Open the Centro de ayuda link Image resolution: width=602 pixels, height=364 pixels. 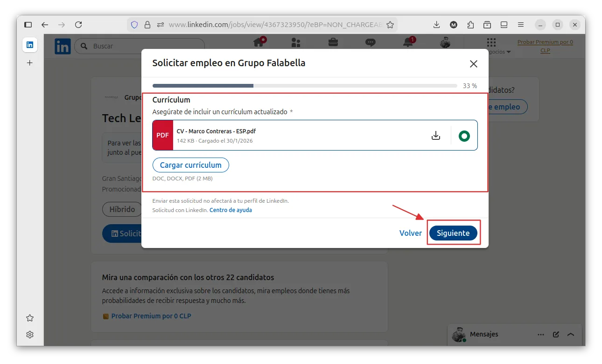231,210
